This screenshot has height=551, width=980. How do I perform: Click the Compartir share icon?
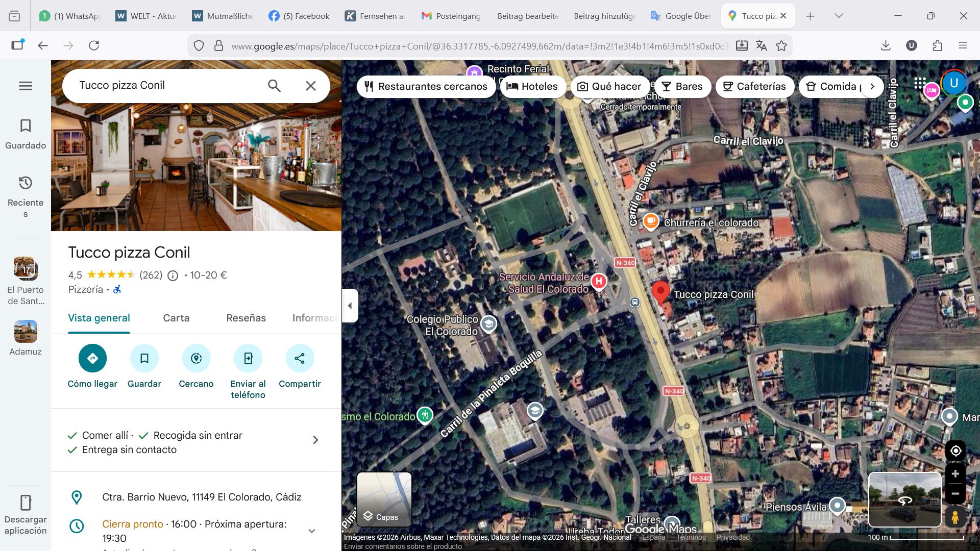pos(300,358)
